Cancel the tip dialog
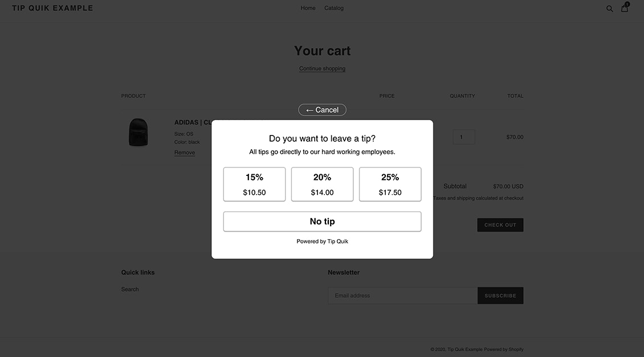This screenshot has height=357, width=644. click(322, 110)
